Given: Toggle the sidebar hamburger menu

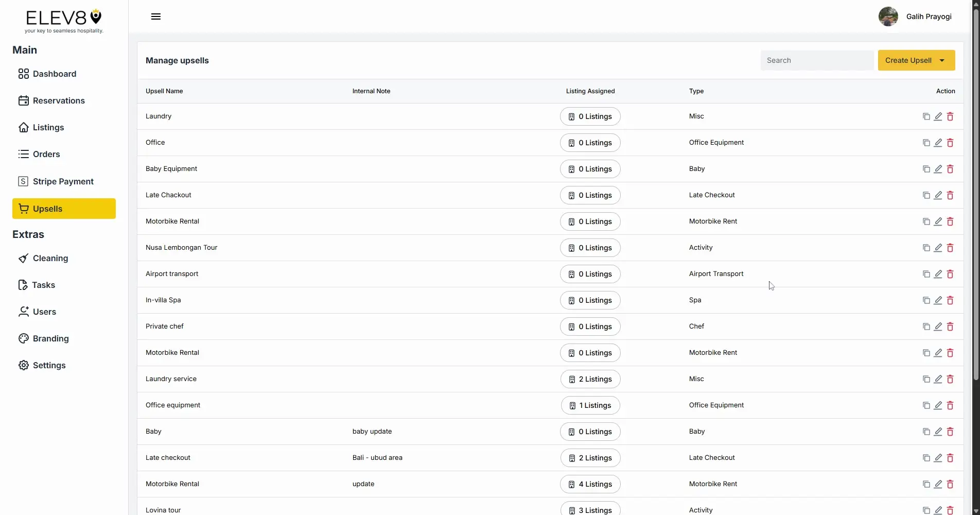Looking at the screenshot, I should click(x=155, y=16).
